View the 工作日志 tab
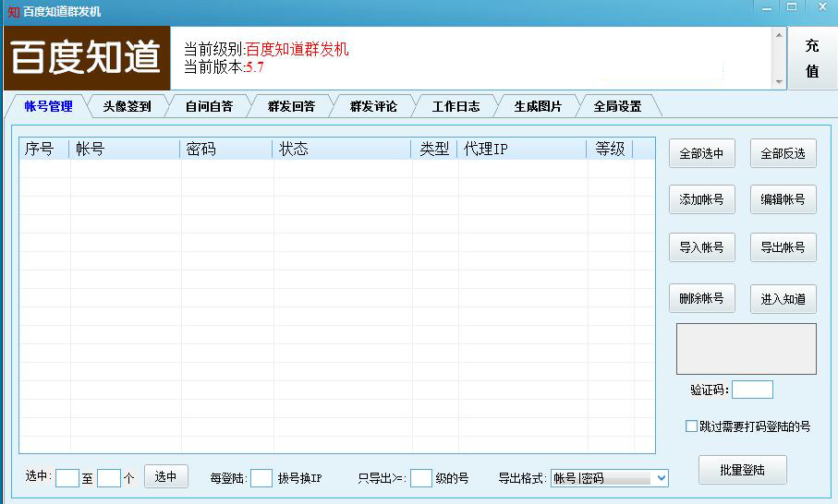This screenshot has height=504, width=838. 455,106
